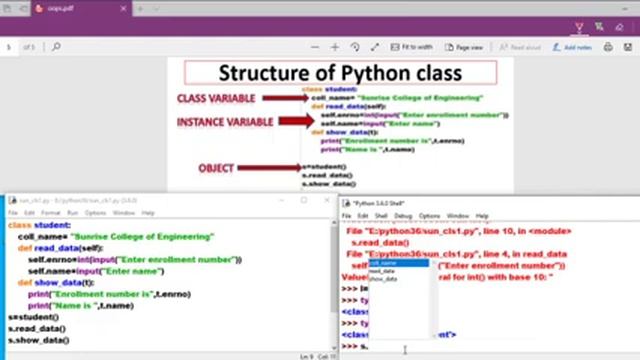This screenshot has width=640, height=360.
Task: Click 'INSTANCE VARIABLE' label in PDF
Action: [x=225, y=122]
